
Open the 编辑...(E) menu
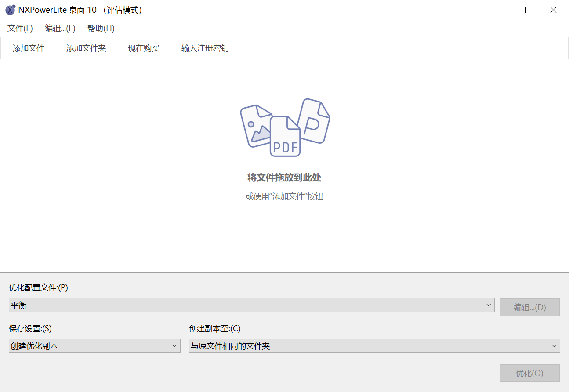(60, 29)
